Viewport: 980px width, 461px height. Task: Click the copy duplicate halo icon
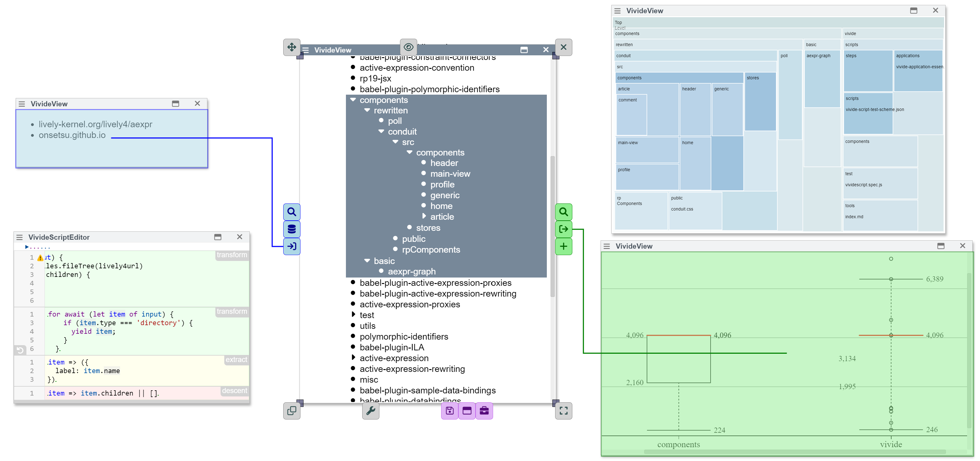(x=292, y=411)
